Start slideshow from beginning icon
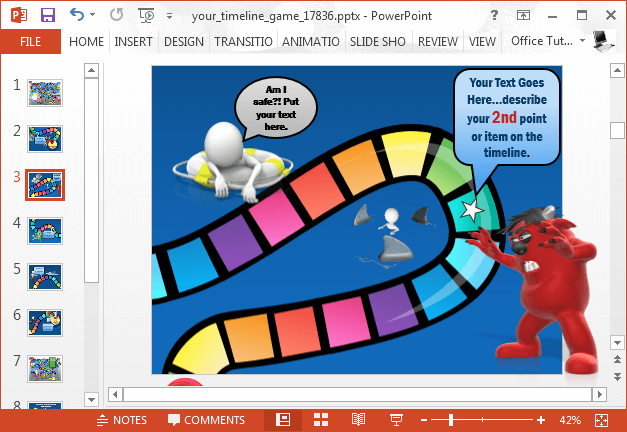The image size is (627, 432). coord(146,16)
